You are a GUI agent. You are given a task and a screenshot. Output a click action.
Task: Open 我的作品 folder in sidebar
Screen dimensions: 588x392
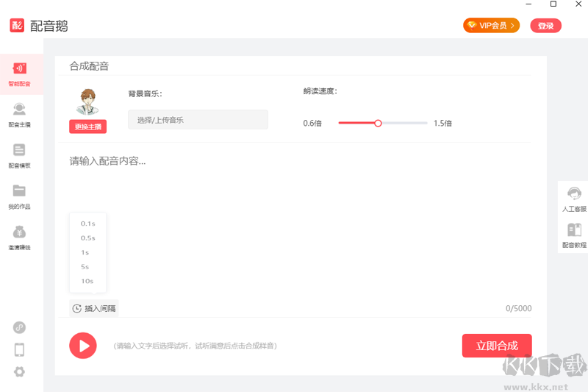(20, 196)
